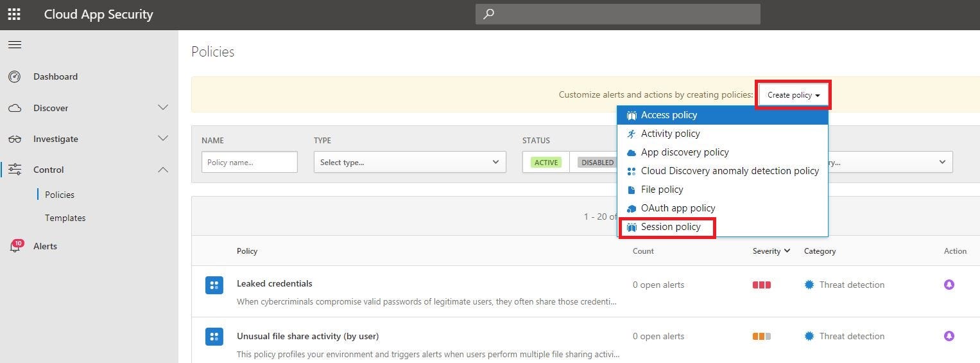
Task: Select Activity policy from the menu
Action: point(723,134)
